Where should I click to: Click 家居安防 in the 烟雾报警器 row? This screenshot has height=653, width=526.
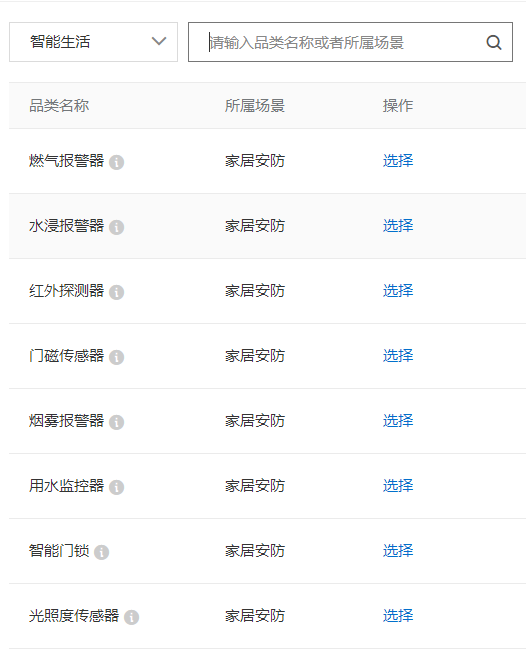(255, 421)
